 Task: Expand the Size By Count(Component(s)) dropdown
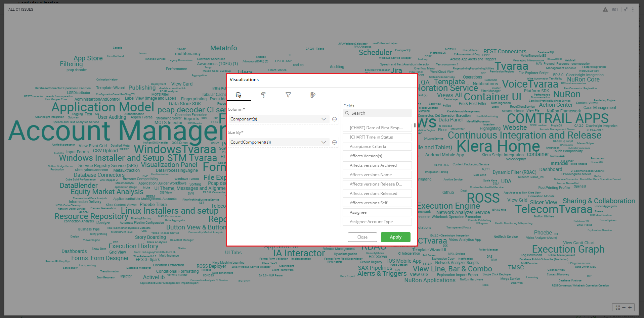click(278, 142)
